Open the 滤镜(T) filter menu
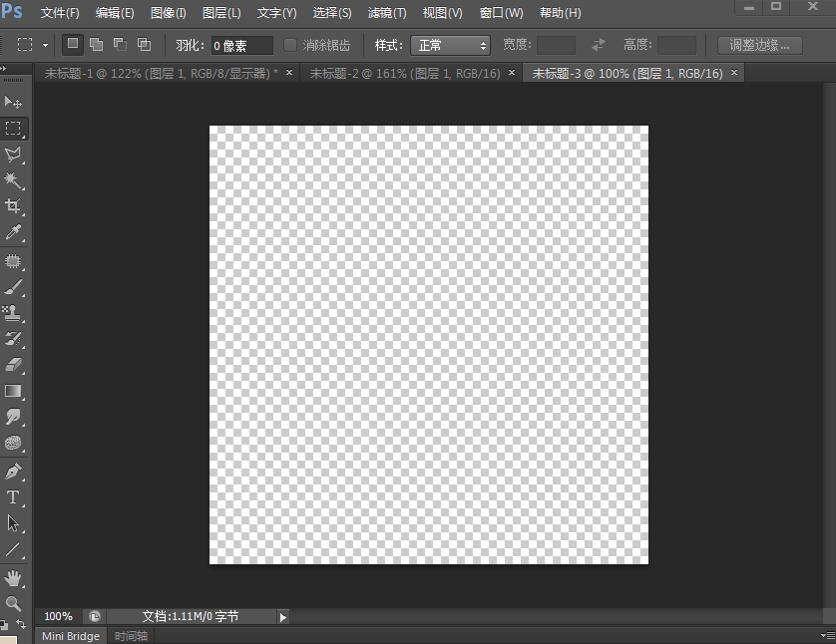836x644 pixels. click(387, 13)
